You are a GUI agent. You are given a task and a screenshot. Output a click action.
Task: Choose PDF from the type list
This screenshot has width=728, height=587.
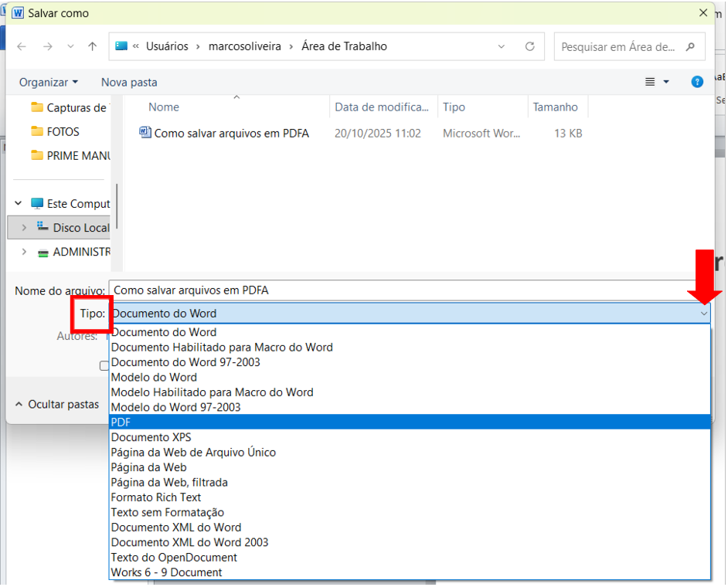(121, 422)
